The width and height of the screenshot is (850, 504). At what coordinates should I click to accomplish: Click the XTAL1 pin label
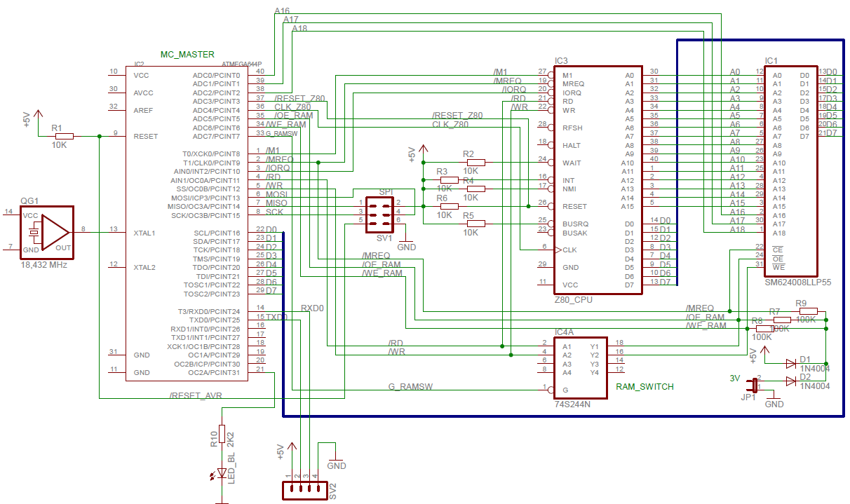[144, 233]
